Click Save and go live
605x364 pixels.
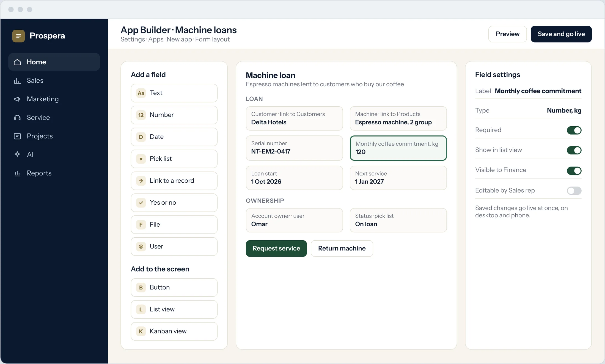(561, 34)
